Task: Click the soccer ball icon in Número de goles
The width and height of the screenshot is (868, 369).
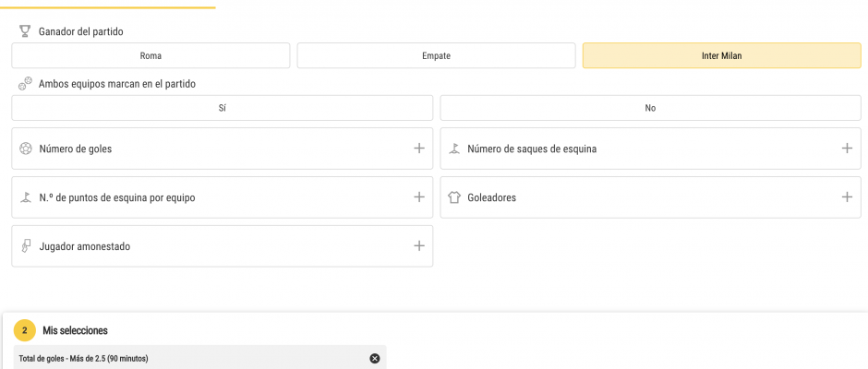Action: [x=26, y=149]
